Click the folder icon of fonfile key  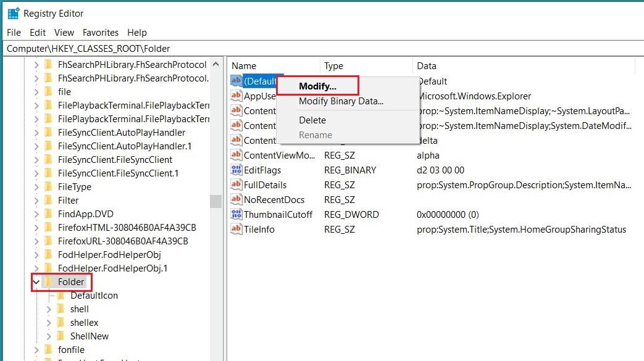48,349
